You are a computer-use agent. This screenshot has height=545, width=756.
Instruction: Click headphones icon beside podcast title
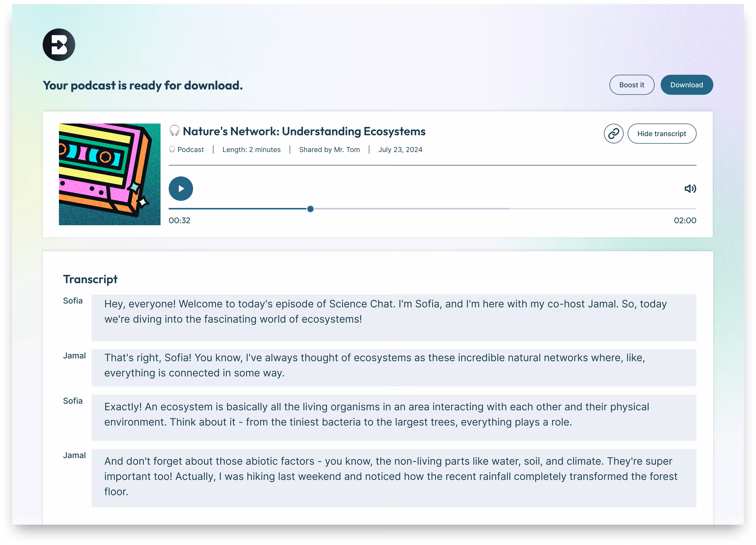[174, 131]
